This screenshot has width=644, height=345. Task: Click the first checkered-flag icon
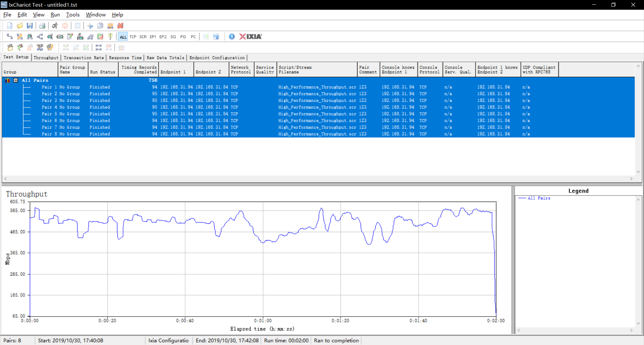pos(10,47)
